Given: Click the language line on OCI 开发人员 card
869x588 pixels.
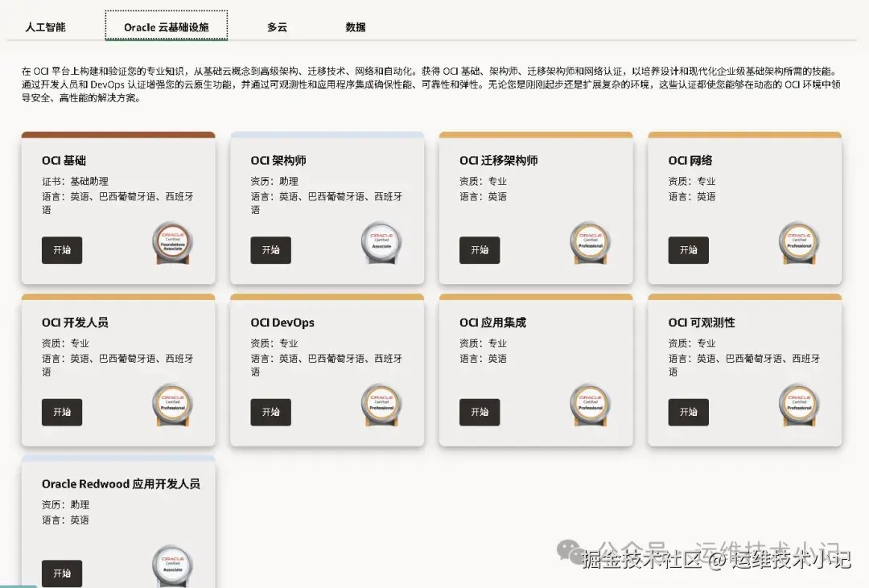Looking at the screenshot, I should coord(117,365).
